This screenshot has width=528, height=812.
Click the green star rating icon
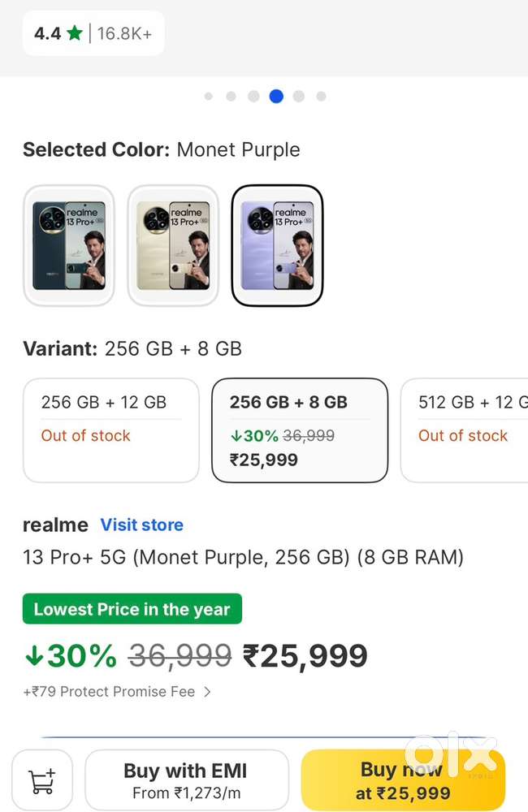75,34
